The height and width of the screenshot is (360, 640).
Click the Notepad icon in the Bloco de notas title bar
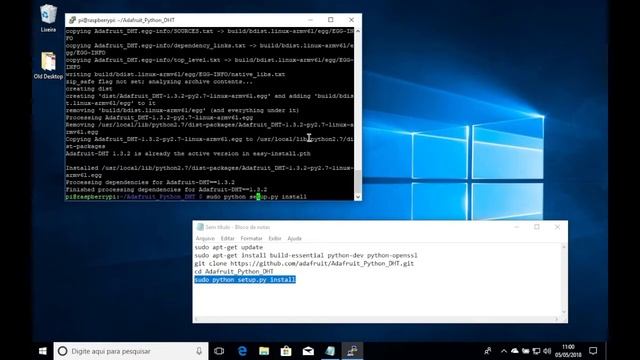[x=200, y=227]
